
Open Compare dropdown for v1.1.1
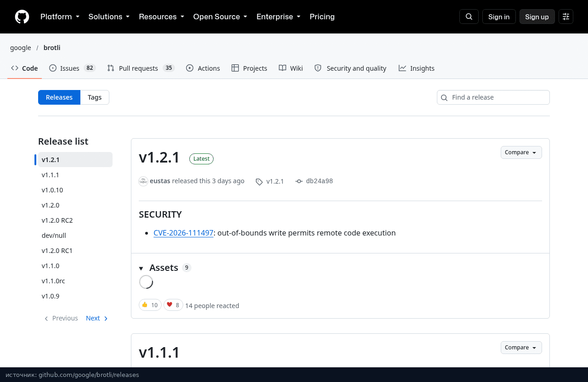(521, 348)
